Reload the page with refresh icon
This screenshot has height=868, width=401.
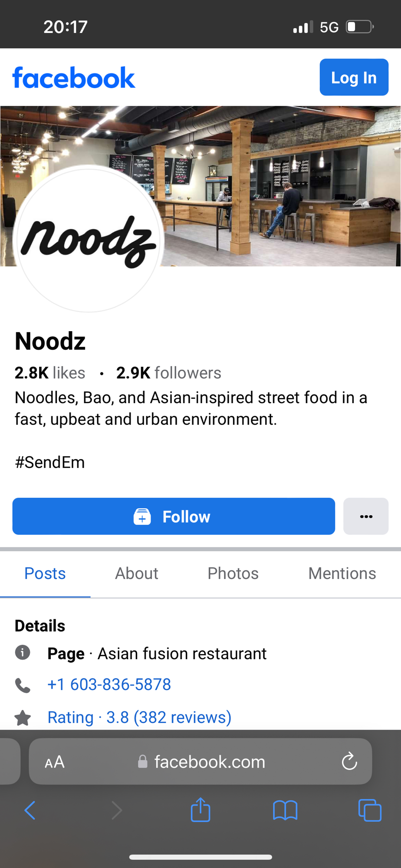pos(349,761)
